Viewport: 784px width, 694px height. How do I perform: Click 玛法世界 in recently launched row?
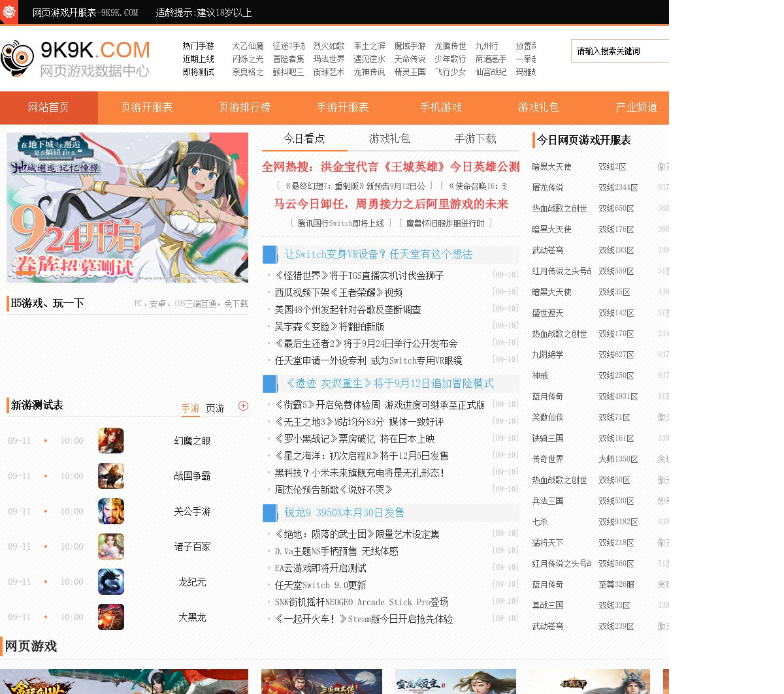click(x=329, y=59)
